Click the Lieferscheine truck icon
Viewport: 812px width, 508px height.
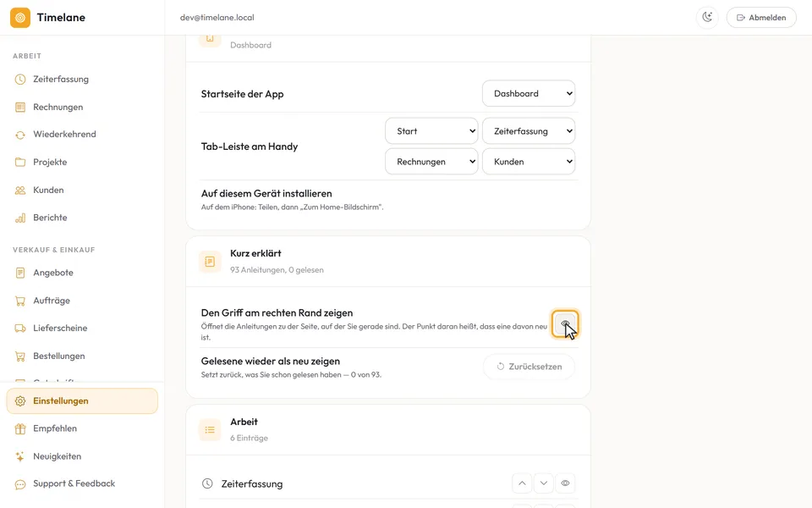20,329
